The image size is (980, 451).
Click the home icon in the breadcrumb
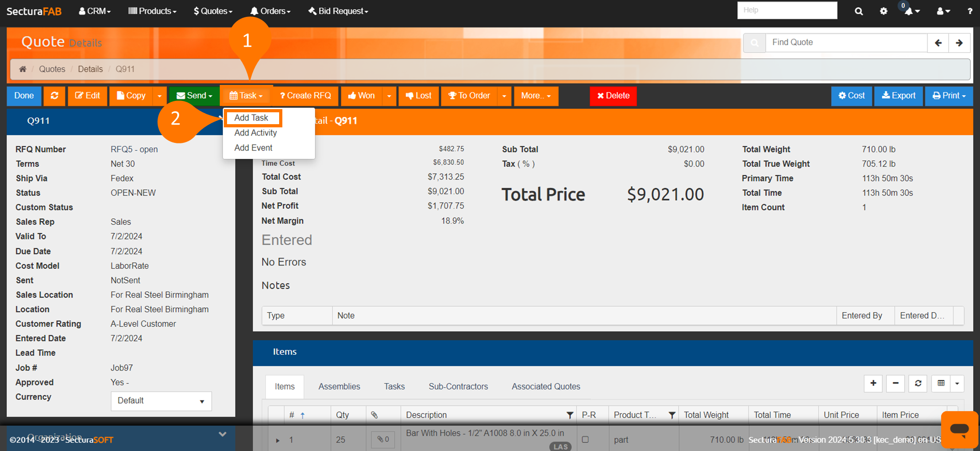point(22,69)
